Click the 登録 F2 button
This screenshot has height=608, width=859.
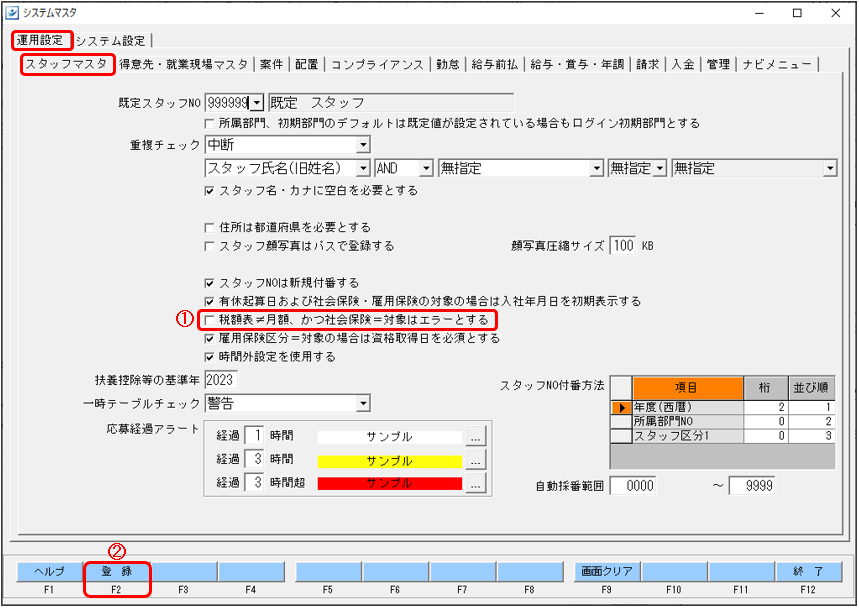[117, 572]
